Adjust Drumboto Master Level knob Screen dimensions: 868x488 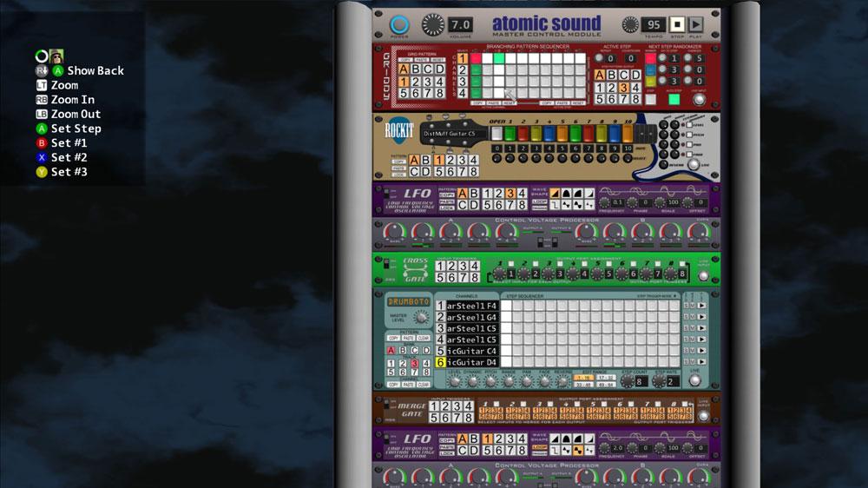tap(421, 318)
